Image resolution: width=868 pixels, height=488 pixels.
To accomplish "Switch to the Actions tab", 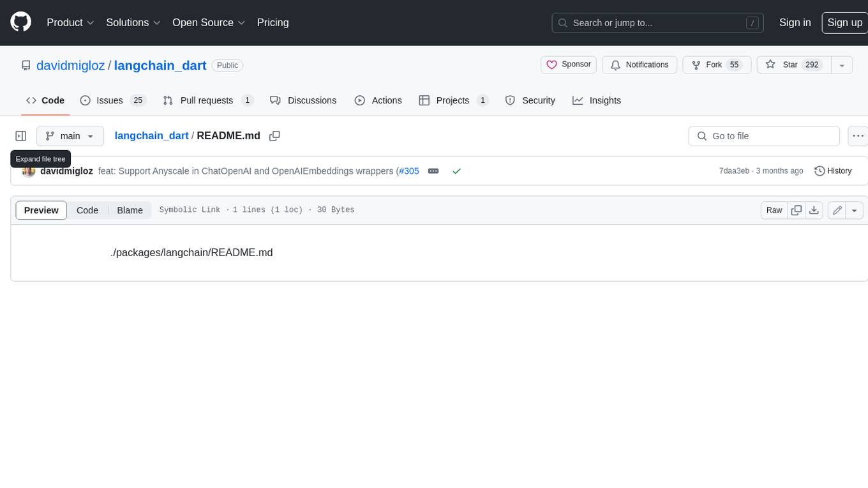I will coord(378,100).
